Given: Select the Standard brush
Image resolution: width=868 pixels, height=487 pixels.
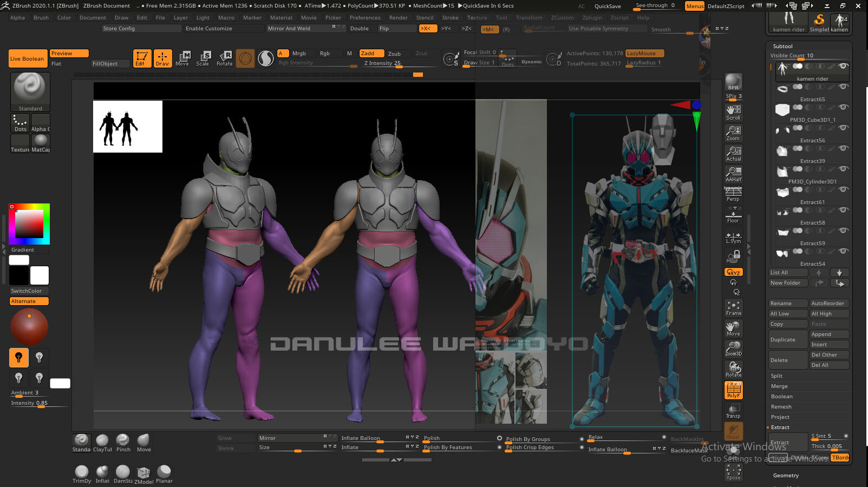Looking at the screenshot, I should [x=30, y=91].
